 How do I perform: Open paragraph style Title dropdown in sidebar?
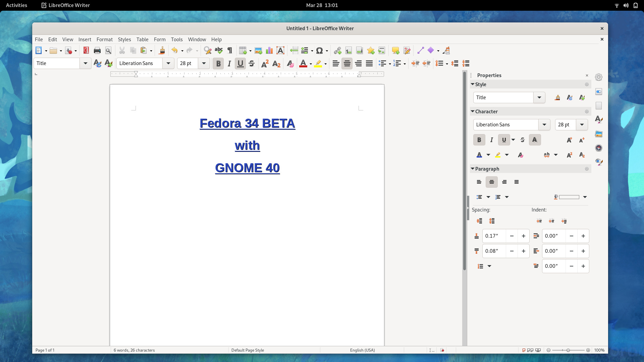pos(539,98)
